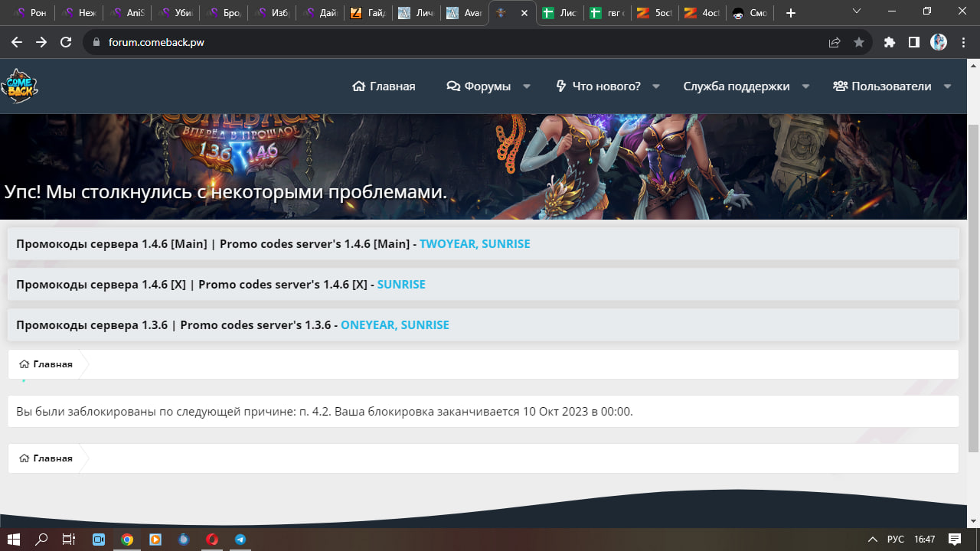Switch to the AniS browser tab
Image resolution: width=980 pixels, height=551 pixels.
pyautogui.click(x=128, y=13)
